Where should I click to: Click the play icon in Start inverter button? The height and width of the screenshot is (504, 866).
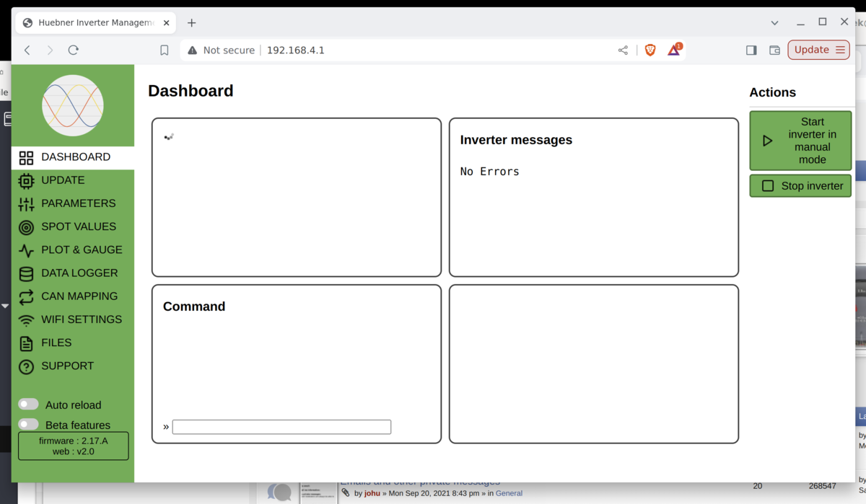tap(767, 141)
